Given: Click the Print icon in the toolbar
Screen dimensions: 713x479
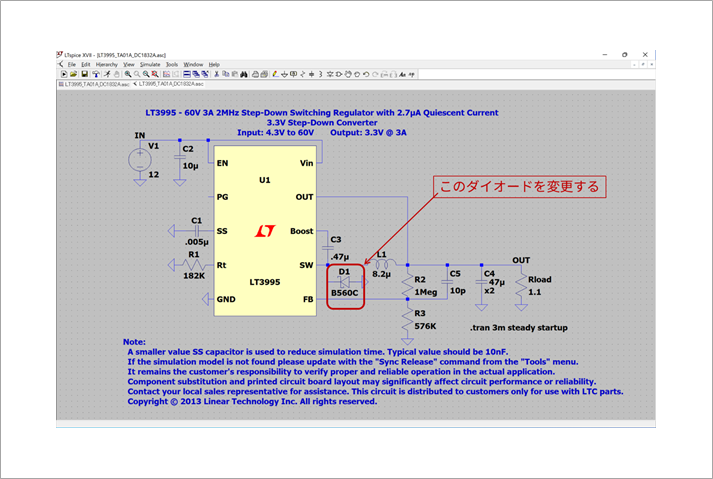Looking at the screenshot, I should 254,74.
